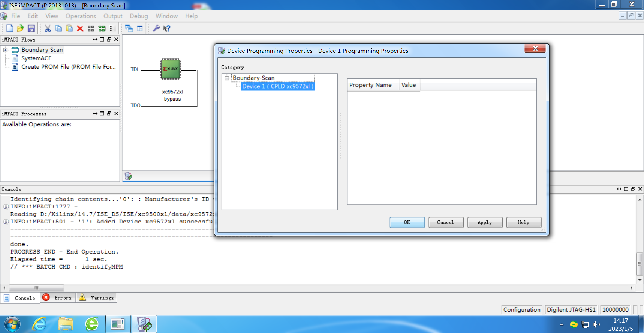Close the iMPACT Processes panel
The height and width of the screenshot is (333, 644).
116,114
